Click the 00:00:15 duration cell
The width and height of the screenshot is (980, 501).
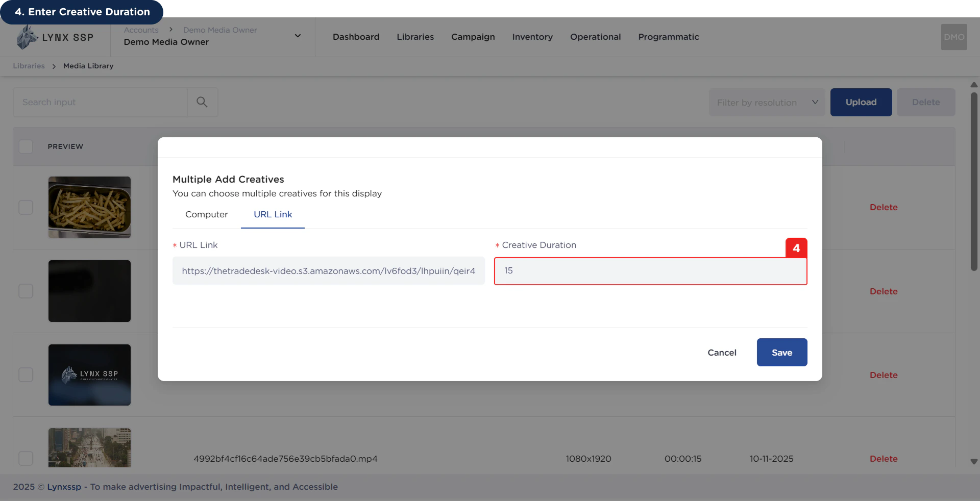[683, 459]
